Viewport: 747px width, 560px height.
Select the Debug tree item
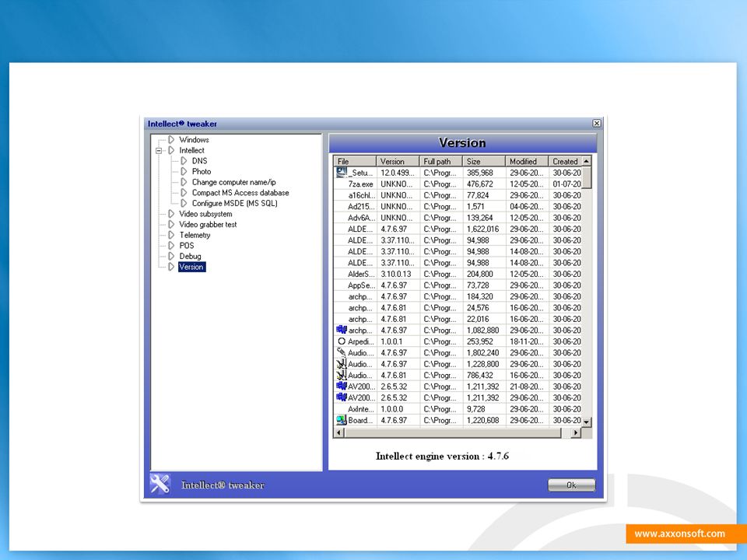coord(190,256)
